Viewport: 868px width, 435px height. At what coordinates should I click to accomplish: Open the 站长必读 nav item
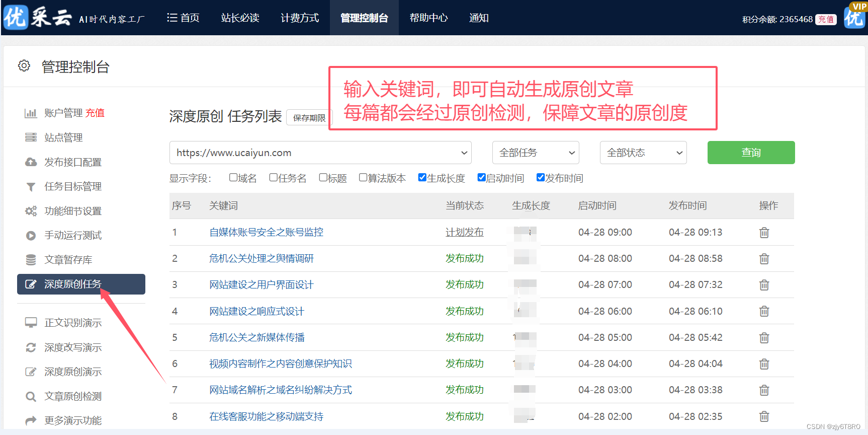coord(240,18)
